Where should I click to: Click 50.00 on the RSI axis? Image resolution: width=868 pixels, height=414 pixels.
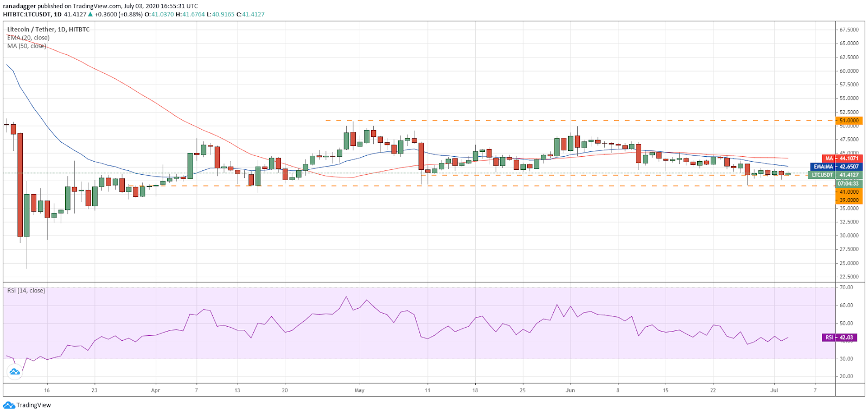tap(846, 323)
